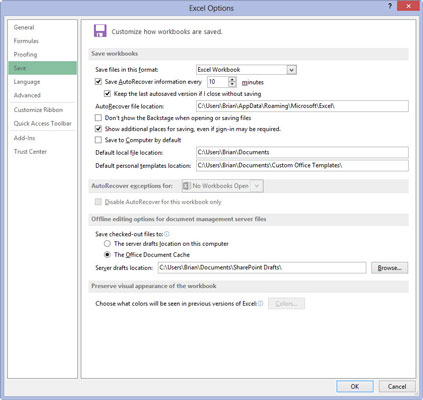Image resolution: width=423 pixels, height=400 pixels.
Task: Click 'Save files in this format' label
Action: tap(127, 70)
